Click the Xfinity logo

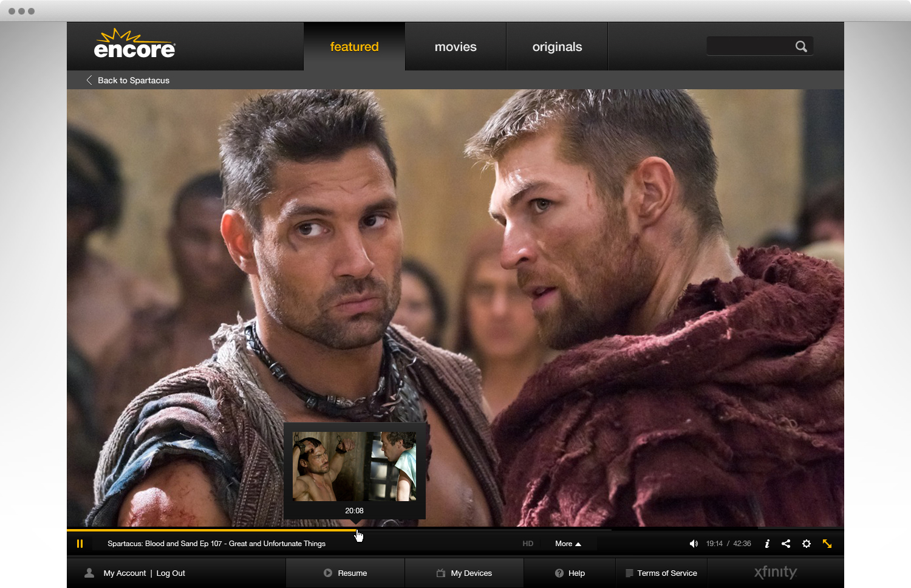pos(776,572)
